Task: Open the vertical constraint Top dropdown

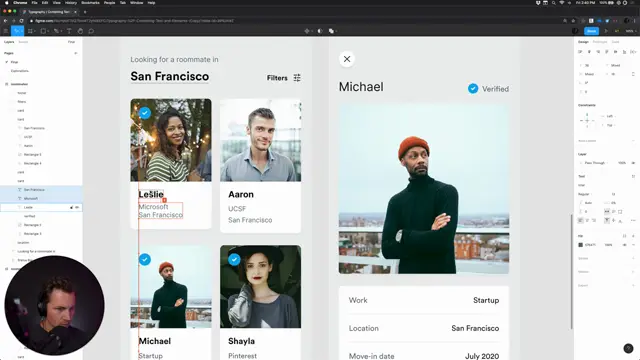Action: (609, 125)
